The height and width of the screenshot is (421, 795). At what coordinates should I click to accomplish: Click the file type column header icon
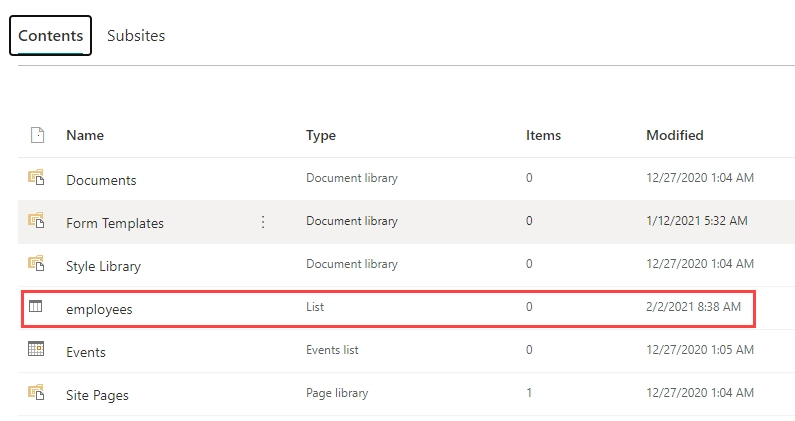tap(38, 135)
